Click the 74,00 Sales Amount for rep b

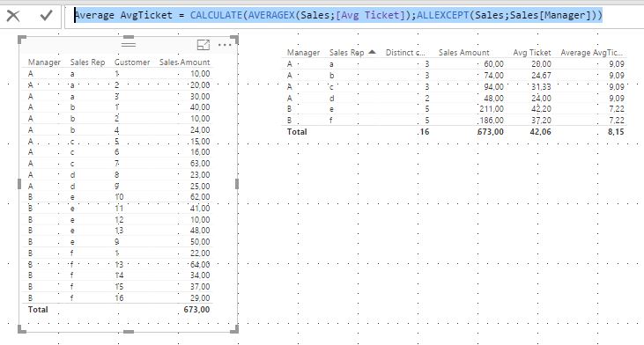point(493,76)
